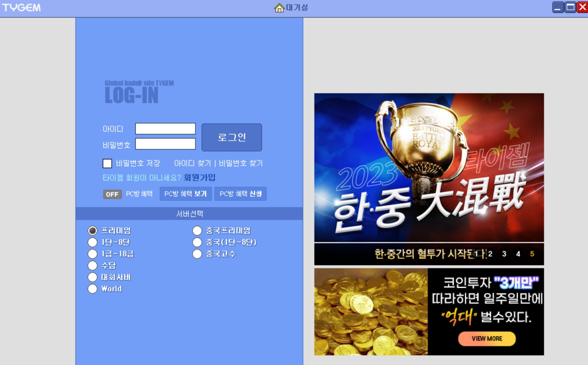Image resolution: width=588 pixels, height=365 pixels.
Task: Click the 비밀번호 password field
Action: coord(166,144)
